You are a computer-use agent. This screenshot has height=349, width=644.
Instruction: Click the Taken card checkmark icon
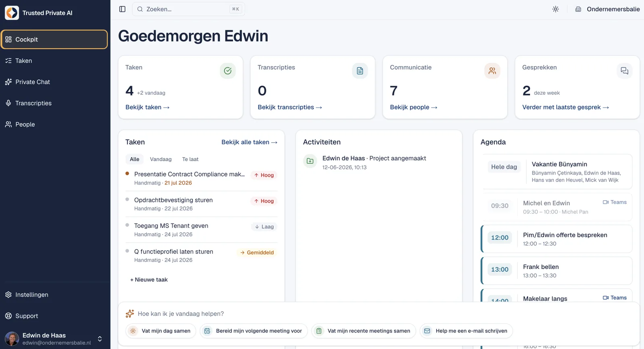228,71
